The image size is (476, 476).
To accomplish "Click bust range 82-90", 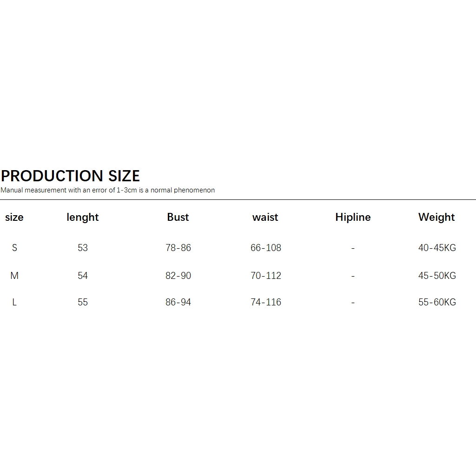I will point(178,276).
